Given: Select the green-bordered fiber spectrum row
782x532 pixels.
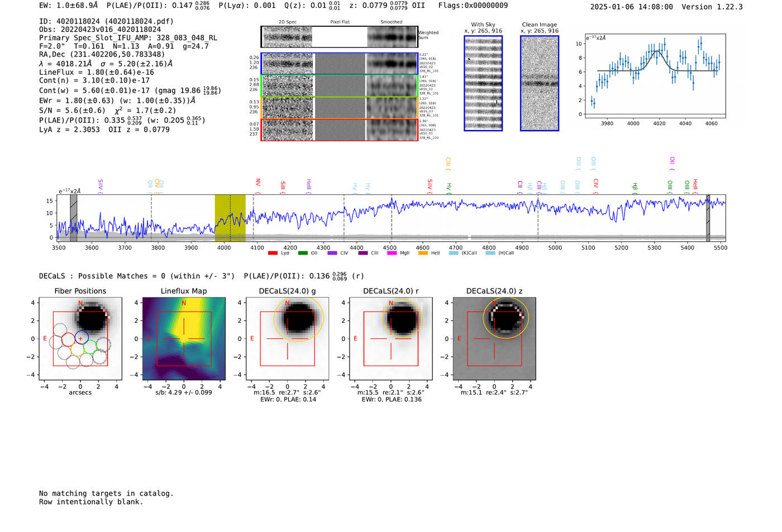Looking at the screenshot, I should 339,86.
